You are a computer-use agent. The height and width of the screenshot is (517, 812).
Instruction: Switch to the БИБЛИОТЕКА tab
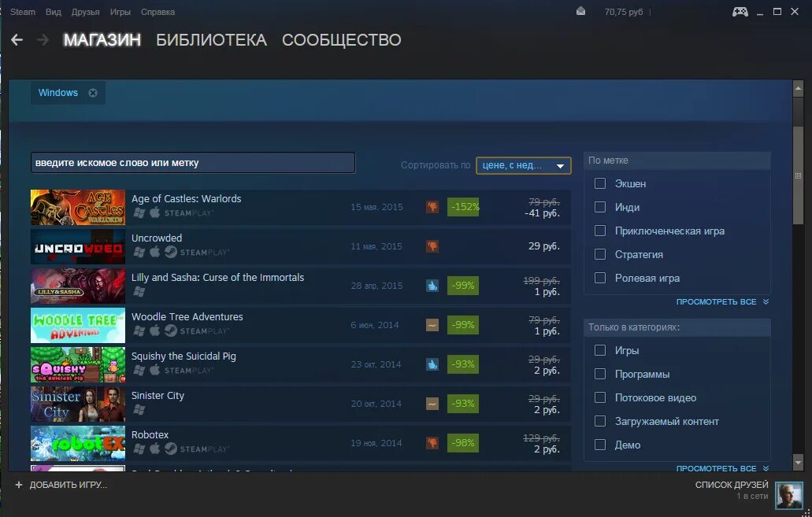click(x=211, y=40)
